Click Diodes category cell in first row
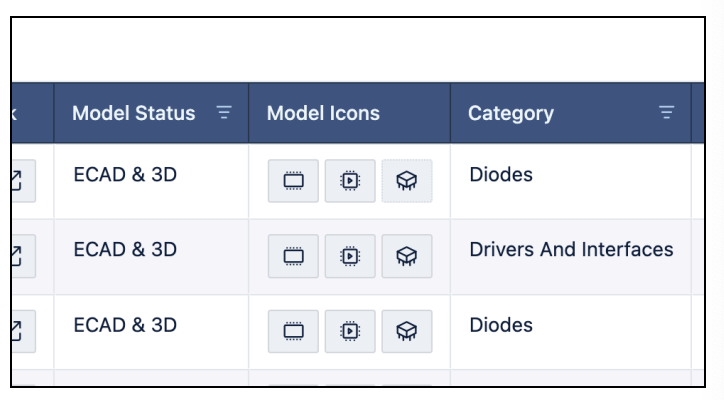The height and width of the screenshot is (400, 724). [501, 175]
